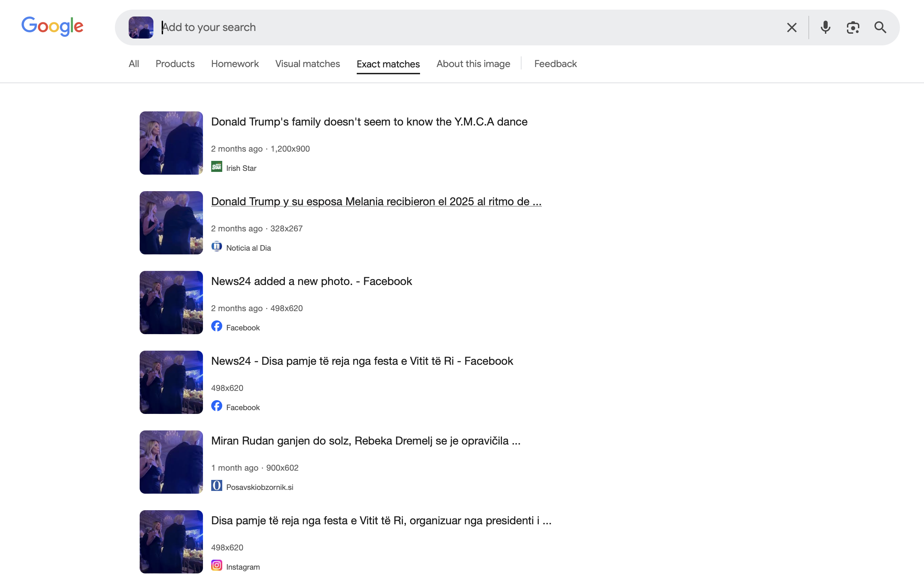Switch to the All results tab
This screenshot has height=581, width=924.
coord(133,64)
